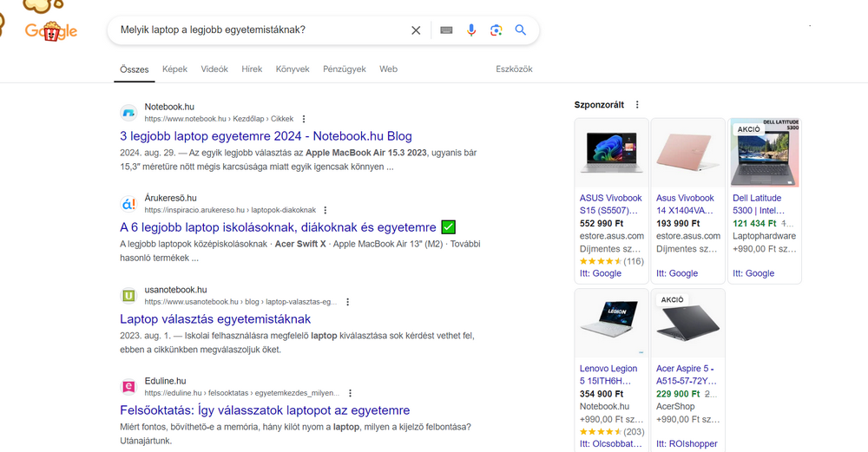The width and height of the screenshot is (868, 452).
Task: Click the AKCIÓ badge on Dell Latitude
Action: (748, 129)
